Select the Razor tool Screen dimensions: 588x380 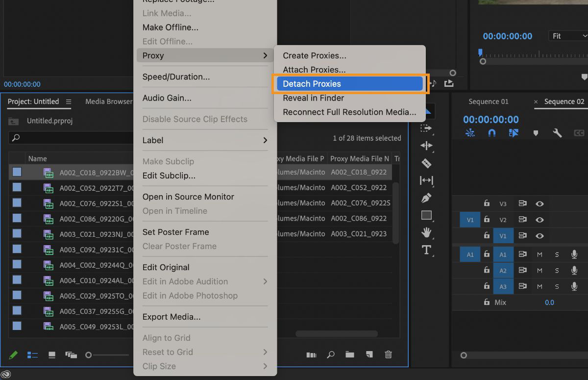426,163
